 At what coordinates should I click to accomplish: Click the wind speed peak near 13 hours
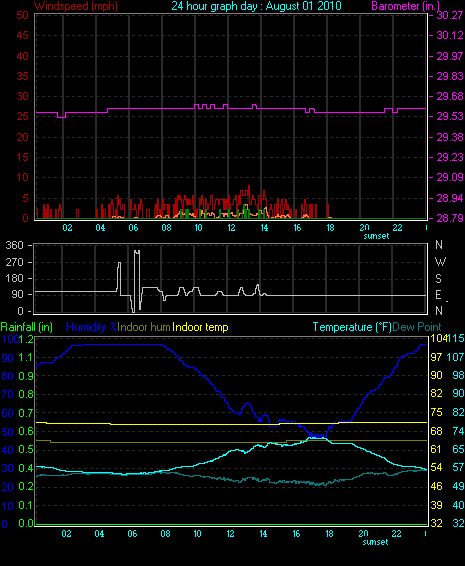click(249, 187)
